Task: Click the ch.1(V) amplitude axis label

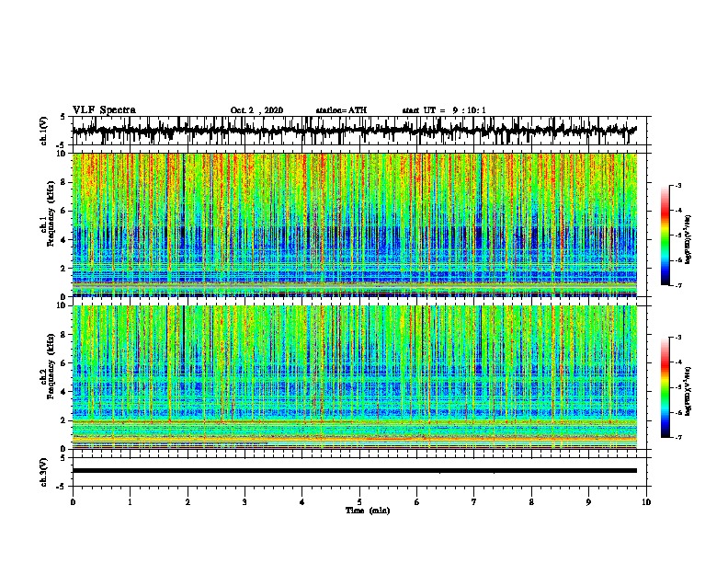Action: tap(43, 131)
